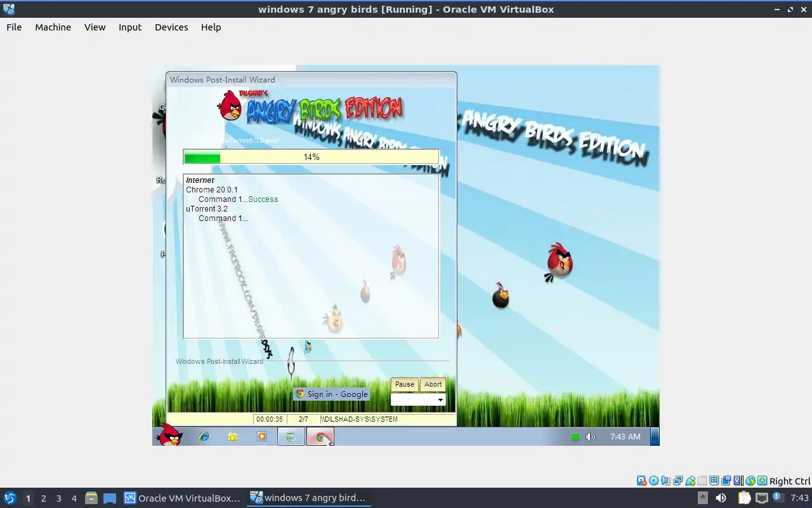Open the Machine menu
812x508 pixels.
pos(53,27)
